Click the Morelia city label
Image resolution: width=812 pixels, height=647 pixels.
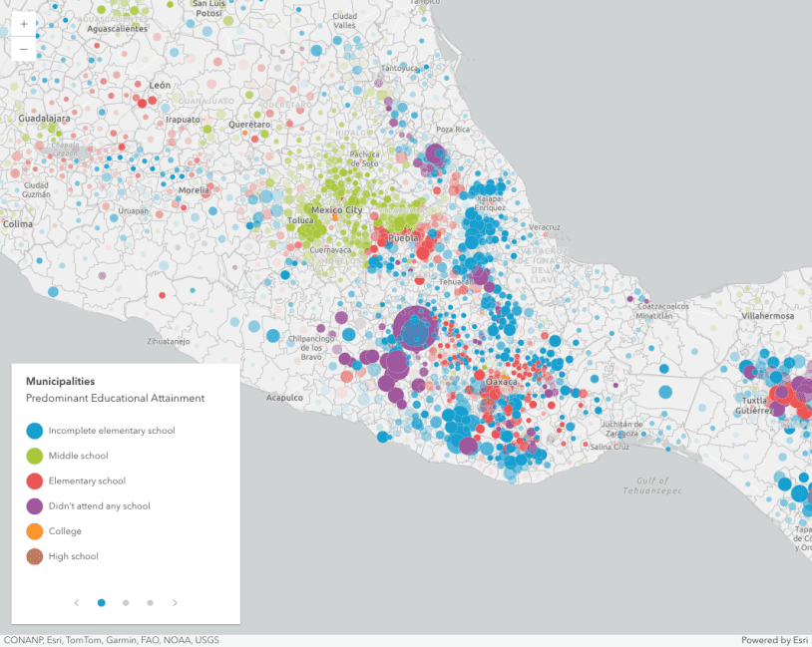194,190
